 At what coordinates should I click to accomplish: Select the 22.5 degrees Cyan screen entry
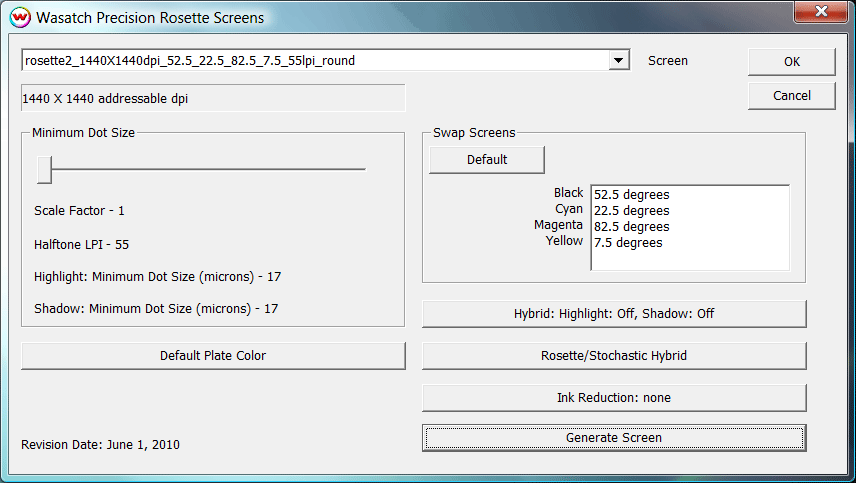(631, 210)
